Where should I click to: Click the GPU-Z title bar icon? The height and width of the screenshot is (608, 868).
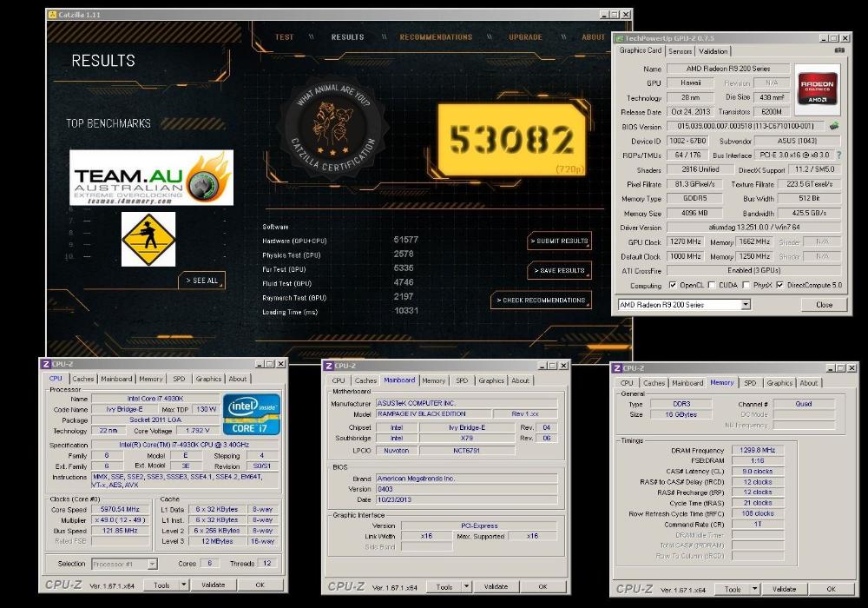tap(620, 38)
